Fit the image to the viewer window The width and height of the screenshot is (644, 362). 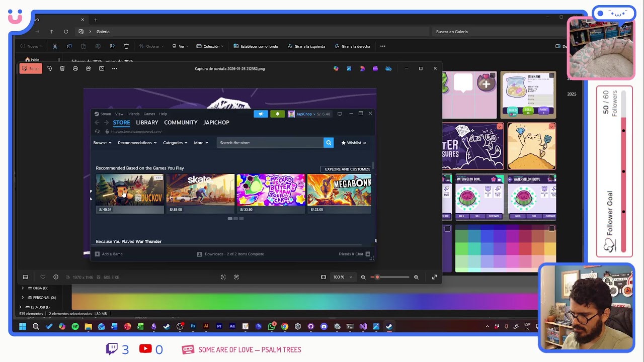[324, 277]
